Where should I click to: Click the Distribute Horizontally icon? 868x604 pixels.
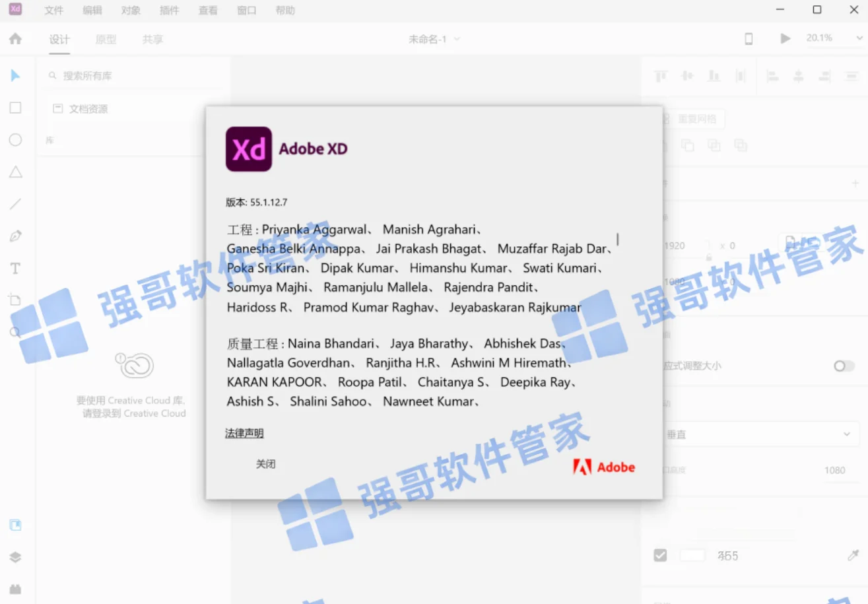(851, 76)
